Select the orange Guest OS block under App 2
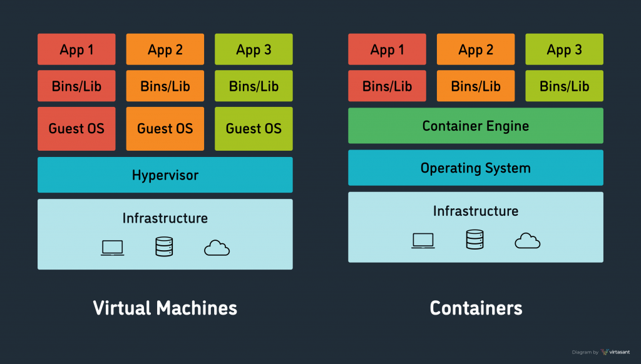This screenshot has width=641, height=364. pos(165,128)
